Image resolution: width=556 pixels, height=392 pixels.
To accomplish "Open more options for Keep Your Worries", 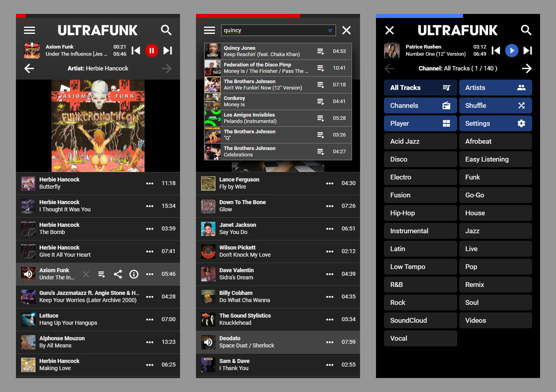I will pos(150,297).
